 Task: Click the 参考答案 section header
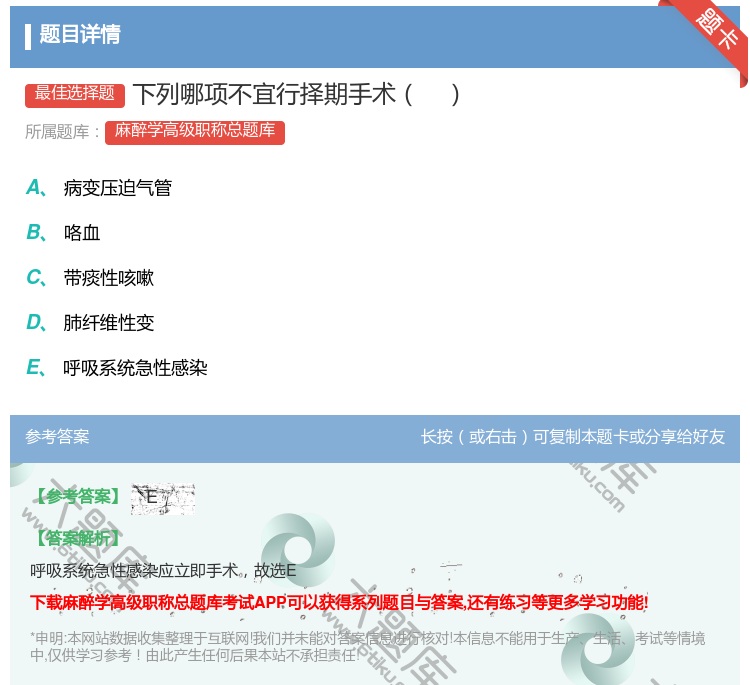tap(57, 437)
